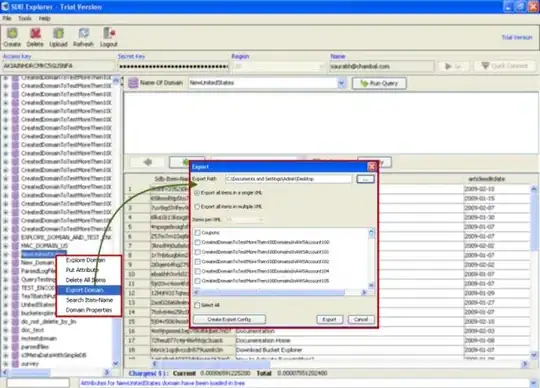Open the Name Of Domain dropdown
Viewport: 540px width, 388px height.
341,83
